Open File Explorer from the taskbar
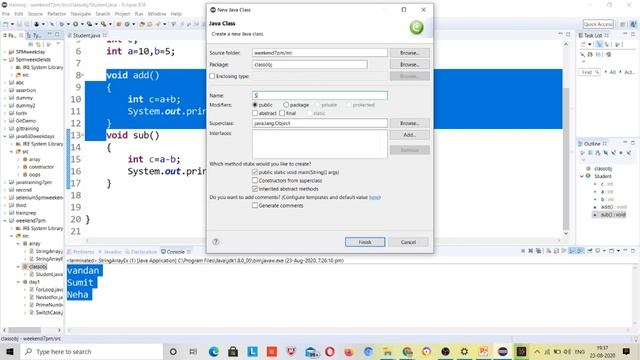 coord(387,351)
